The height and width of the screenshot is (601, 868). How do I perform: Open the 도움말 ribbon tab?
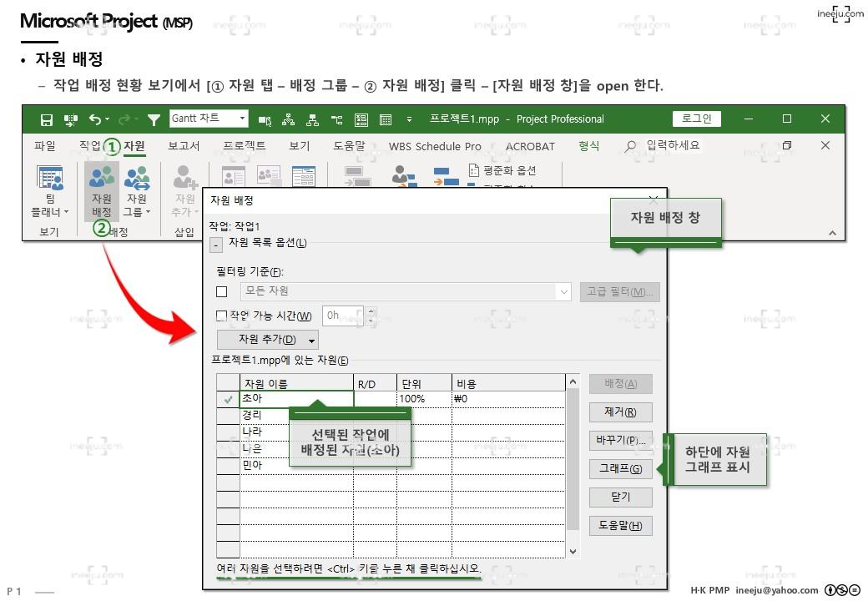click(x=350, y=146)
